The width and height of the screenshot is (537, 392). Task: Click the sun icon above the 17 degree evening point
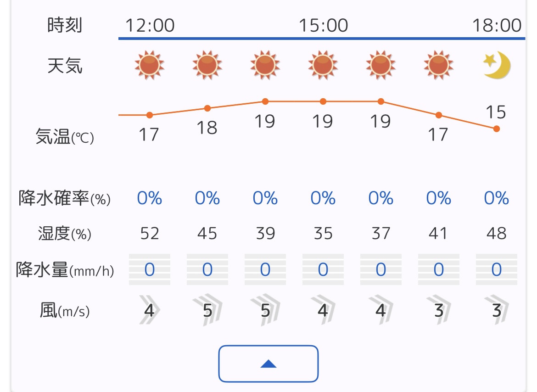(439, 65)
